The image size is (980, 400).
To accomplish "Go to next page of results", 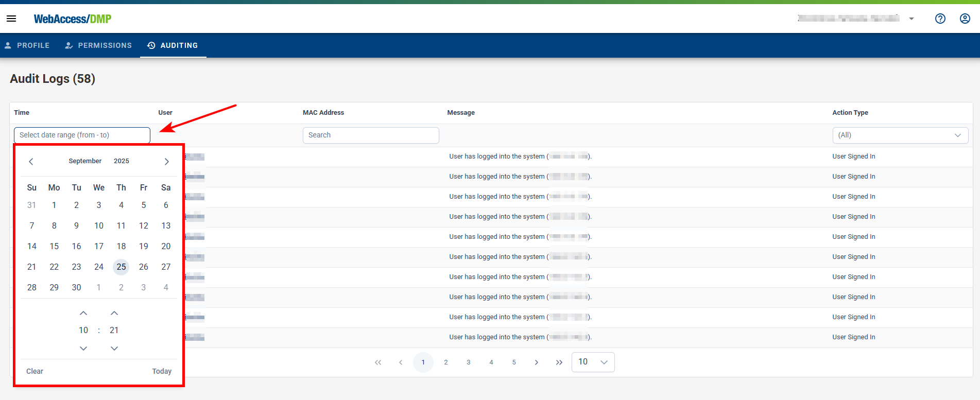I will (x=536, y=362).
